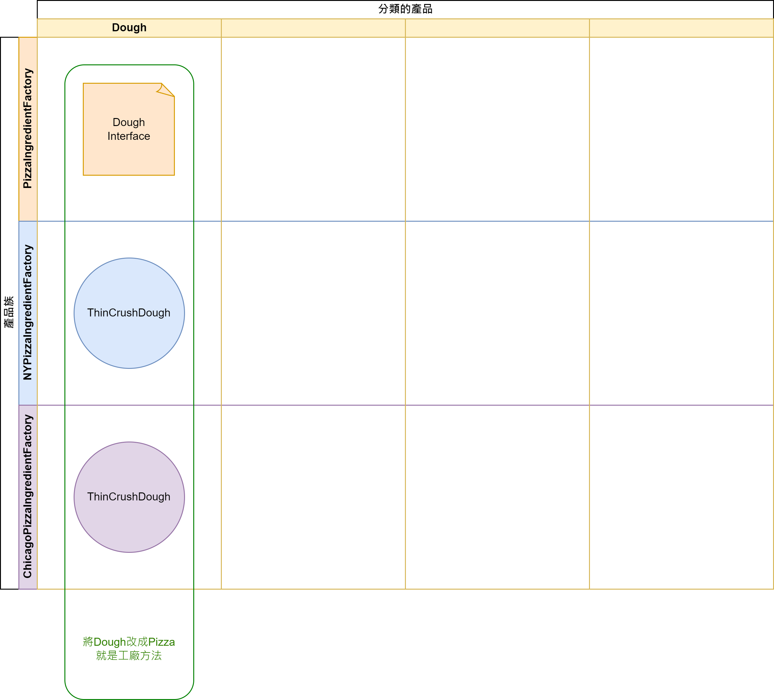Select the NYPizzaIngredientFactory row header
This screenshot has width=774, height=700.
[x=28, y=313]
